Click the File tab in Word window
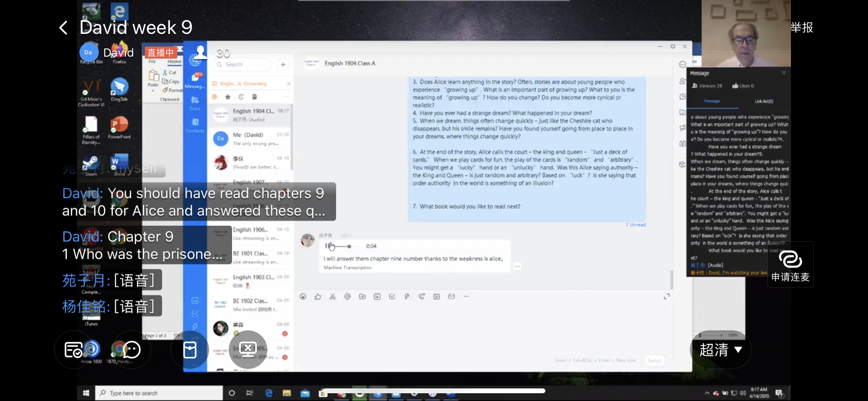868x401 pixels. (x=152, y=62)
